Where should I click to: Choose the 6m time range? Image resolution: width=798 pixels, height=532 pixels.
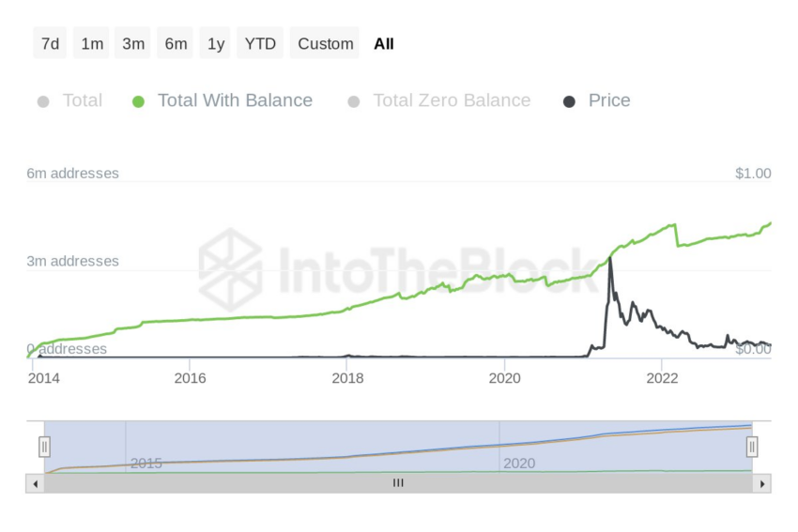(176, 43)
